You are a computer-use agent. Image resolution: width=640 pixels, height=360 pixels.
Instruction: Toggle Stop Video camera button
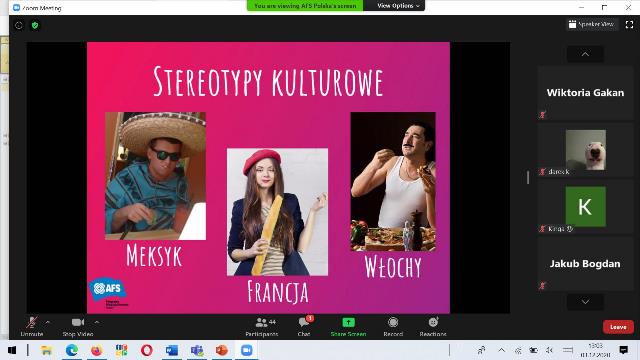(78, 322)
